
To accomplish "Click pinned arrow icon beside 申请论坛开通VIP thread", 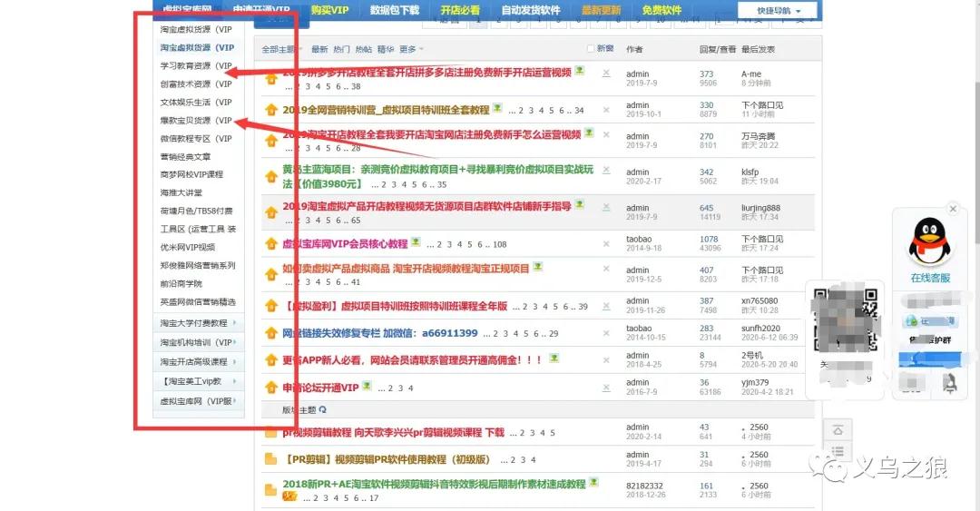I will 270,388.
